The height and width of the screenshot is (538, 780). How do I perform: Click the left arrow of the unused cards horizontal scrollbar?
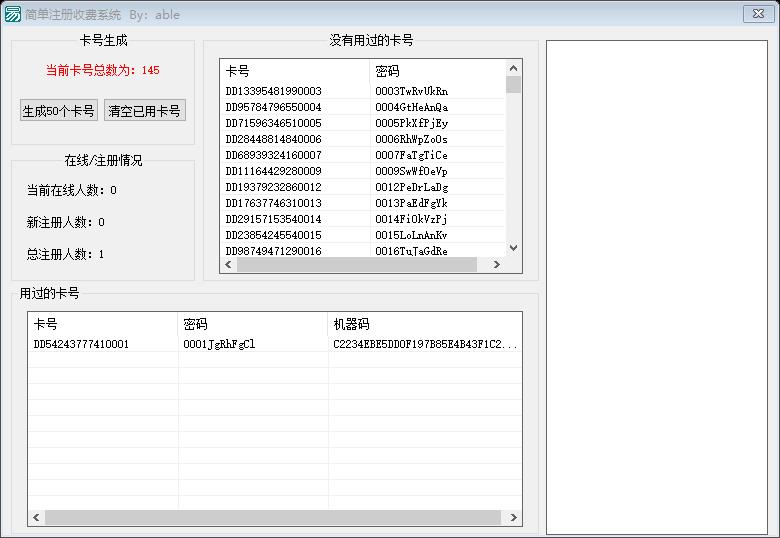229,265
